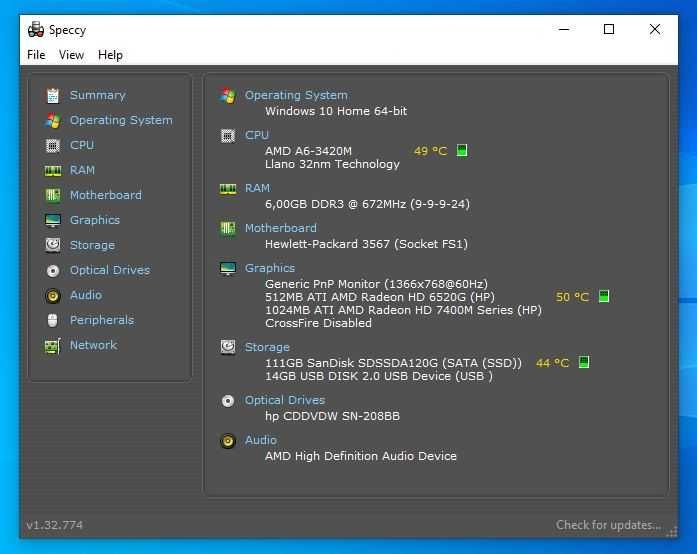This screenshot has width=697, height=554.
Task: Click 111GB SanDisk SDSSDA120G text
Action: point(393,363)
